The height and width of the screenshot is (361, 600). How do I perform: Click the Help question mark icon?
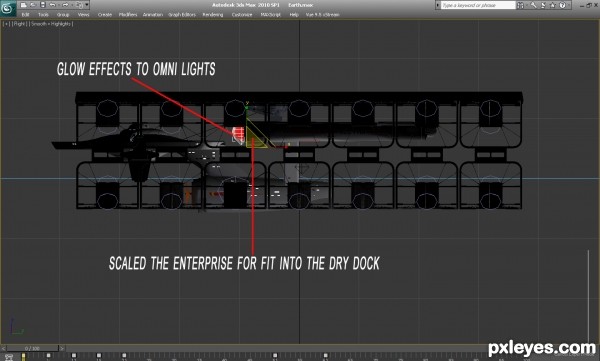[x=562, y=5]
